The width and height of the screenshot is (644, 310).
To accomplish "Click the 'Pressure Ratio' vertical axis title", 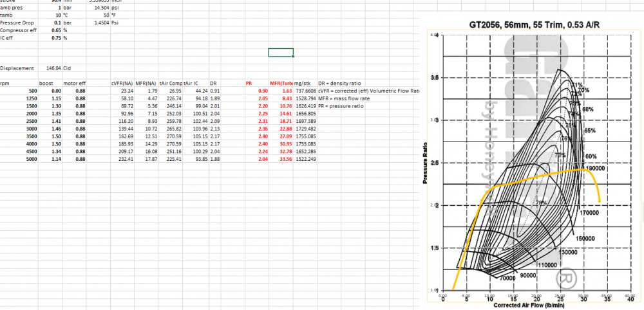I will tap(426, 163).
